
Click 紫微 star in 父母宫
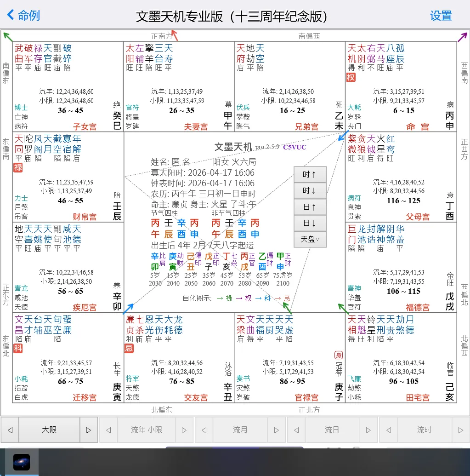click(x=352, y=144)
